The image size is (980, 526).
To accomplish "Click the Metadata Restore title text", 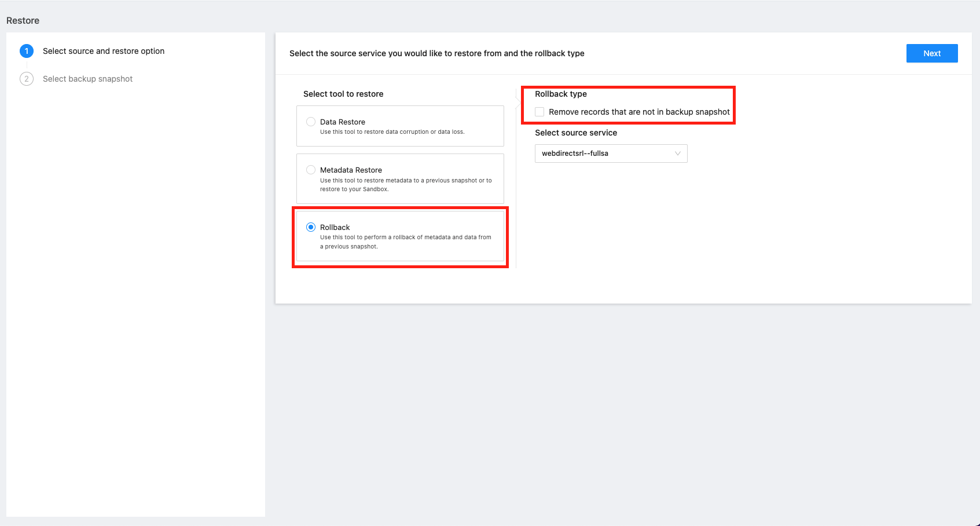I will click(x=351, y=170).
